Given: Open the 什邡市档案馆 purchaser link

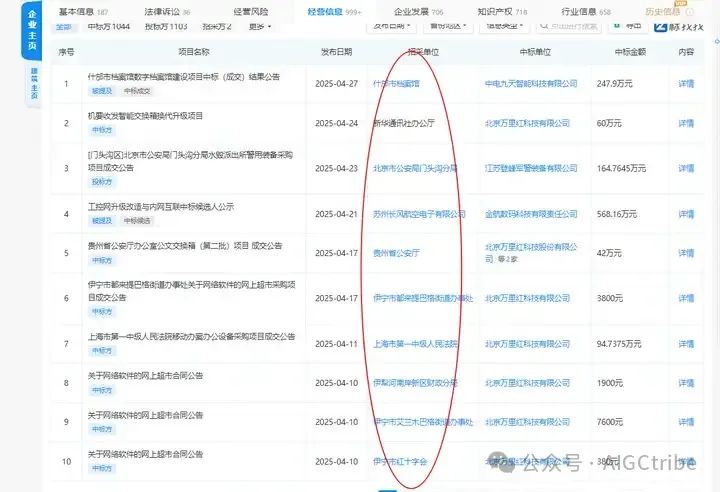Looking at the screenshot, I should tap(396, 84).
